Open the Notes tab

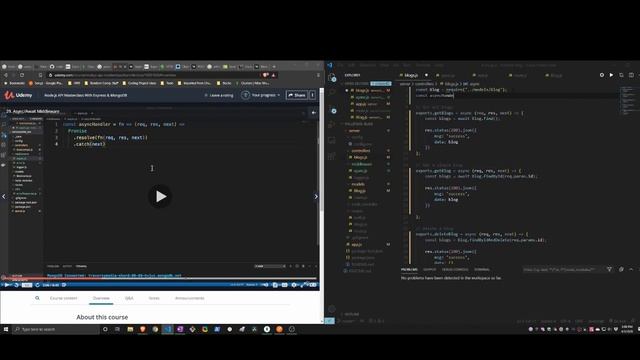[154, 298]
